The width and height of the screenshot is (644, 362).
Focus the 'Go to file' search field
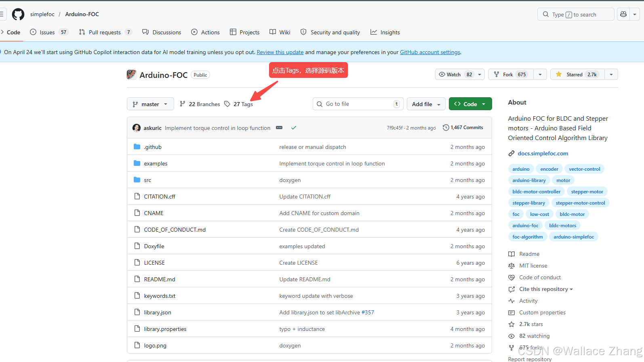(x=358, y=104)
